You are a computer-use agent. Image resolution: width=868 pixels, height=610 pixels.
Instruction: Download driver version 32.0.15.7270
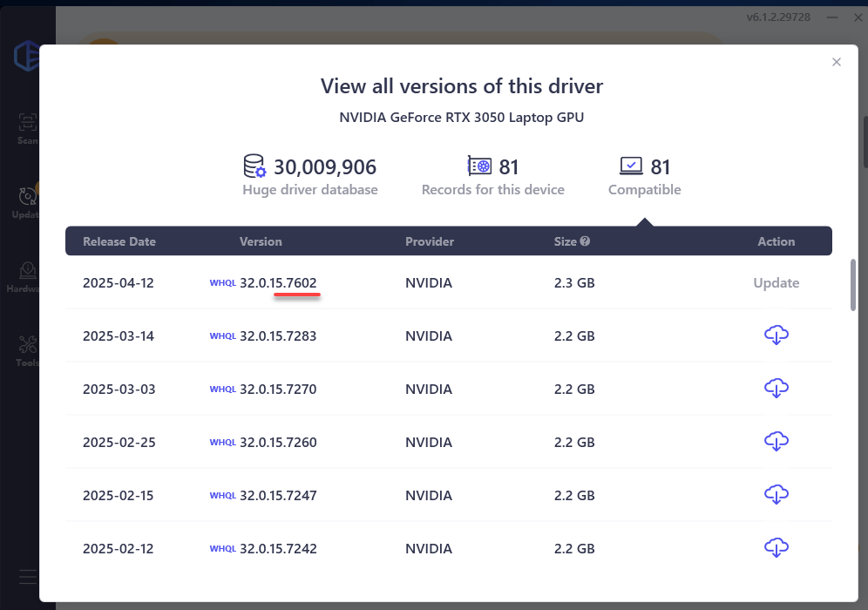click(x=776, y=389)
